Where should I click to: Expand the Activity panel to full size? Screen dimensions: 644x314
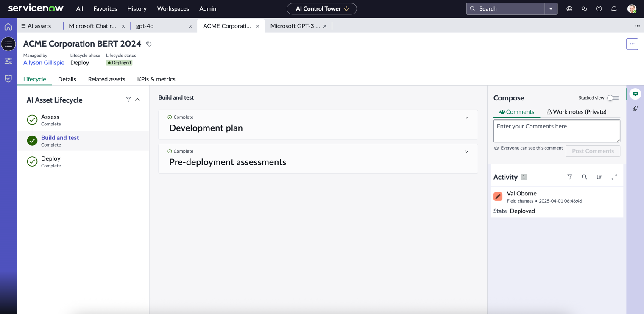coord(614,177)
